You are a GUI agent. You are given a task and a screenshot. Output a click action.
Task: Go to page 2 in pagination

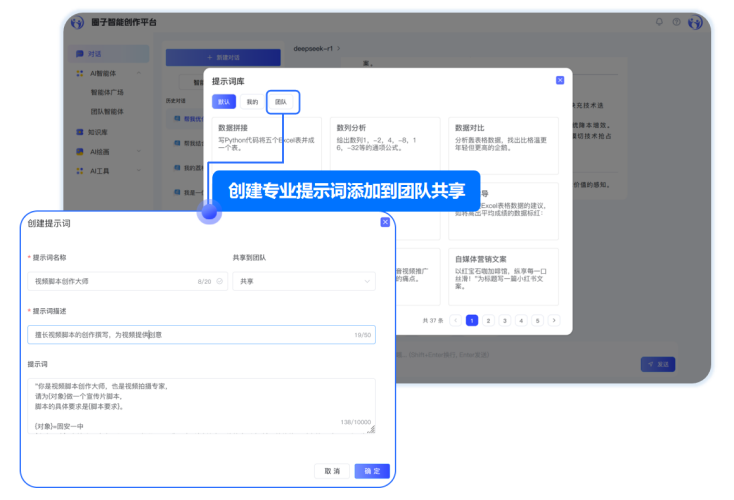click(x=488, y=320)
